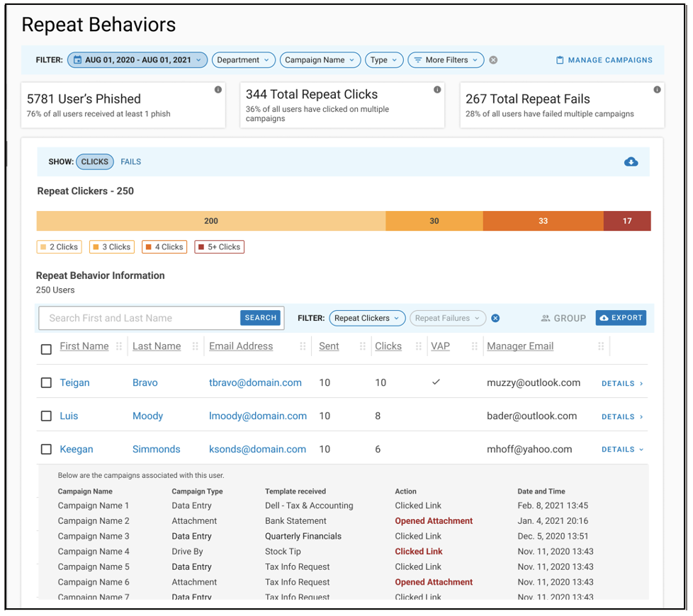
Task: Open info icon on Users Phished card
Action: 218,90
